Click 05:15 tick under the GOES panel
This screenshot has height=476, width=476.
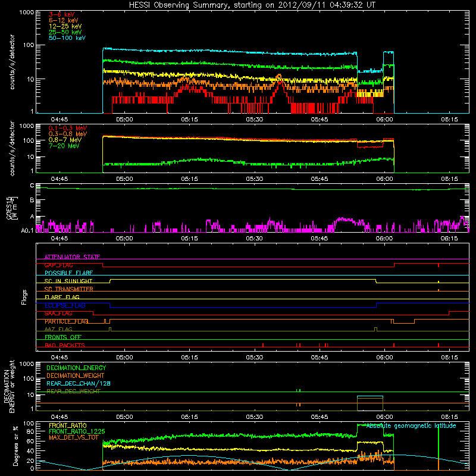(189, 239)
